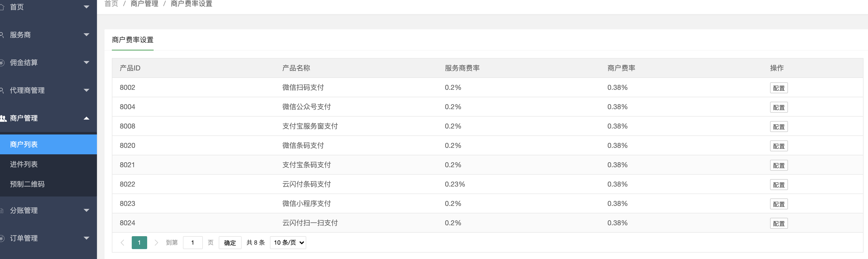
Task: Click the 佣金结算 yen icon in sidebar
Action: pos(2,63)
